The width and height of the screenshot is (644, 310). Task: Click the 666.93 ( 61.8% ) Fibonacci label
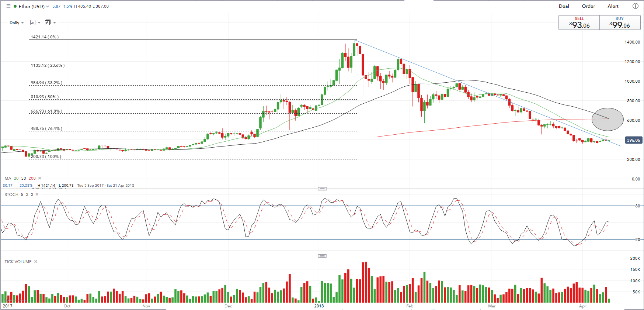tap(46, 111)
